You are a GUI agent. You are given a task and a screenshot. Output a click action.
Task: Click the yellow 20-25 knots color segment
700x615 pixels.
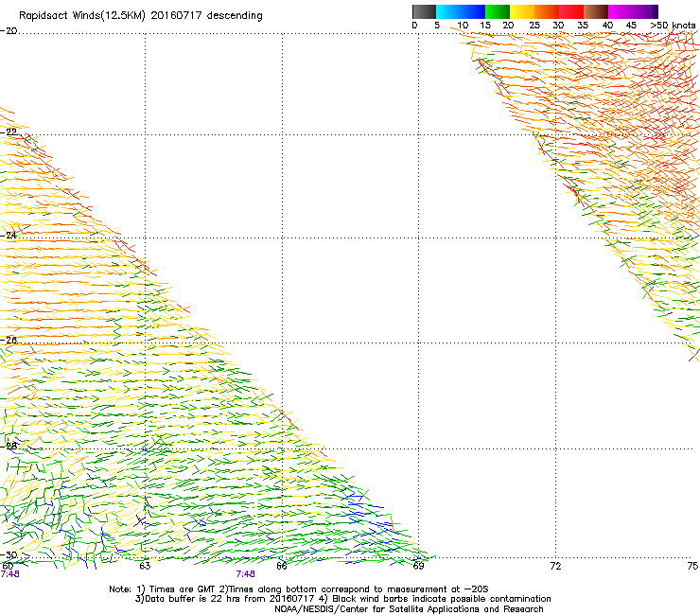pos(522,11)
